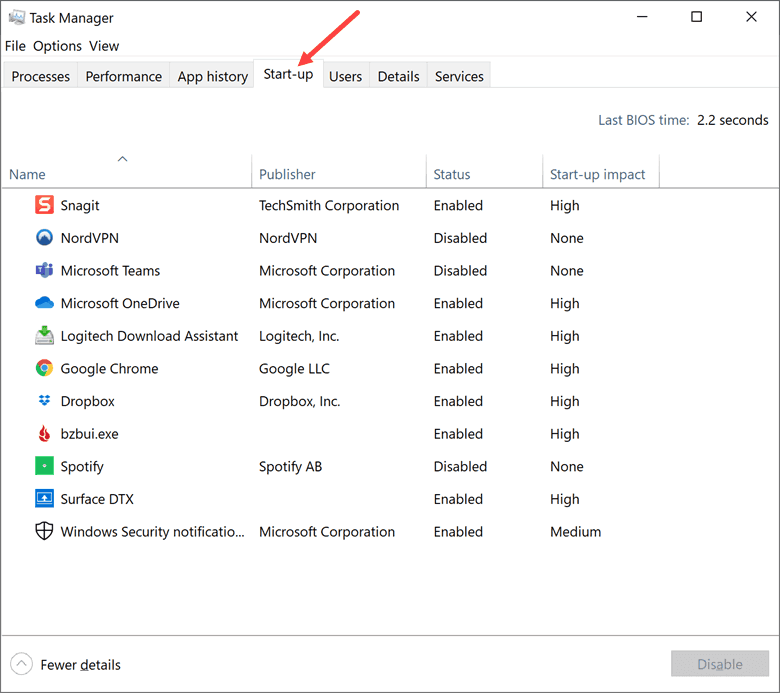The height and width of the screenshot is (693, 780).
Task: Click the Logitech Download Assistant icon
Action: (44, 335)
